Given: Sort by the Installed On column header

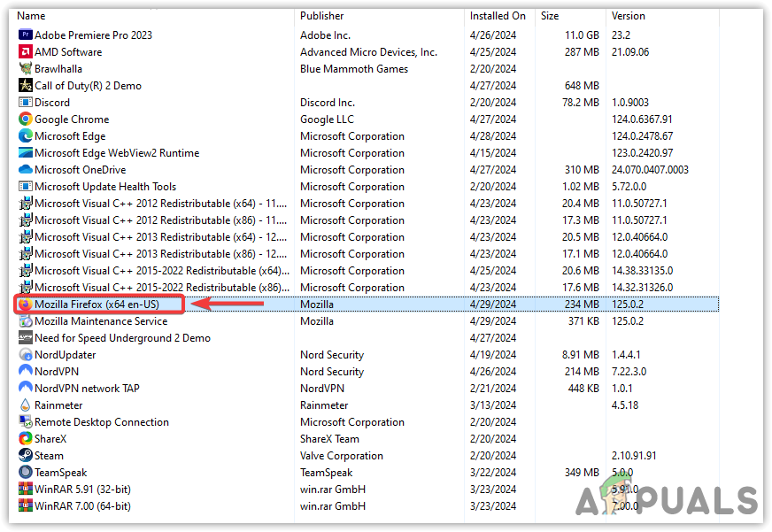Looking at the screenshot, I should [498, 16].
